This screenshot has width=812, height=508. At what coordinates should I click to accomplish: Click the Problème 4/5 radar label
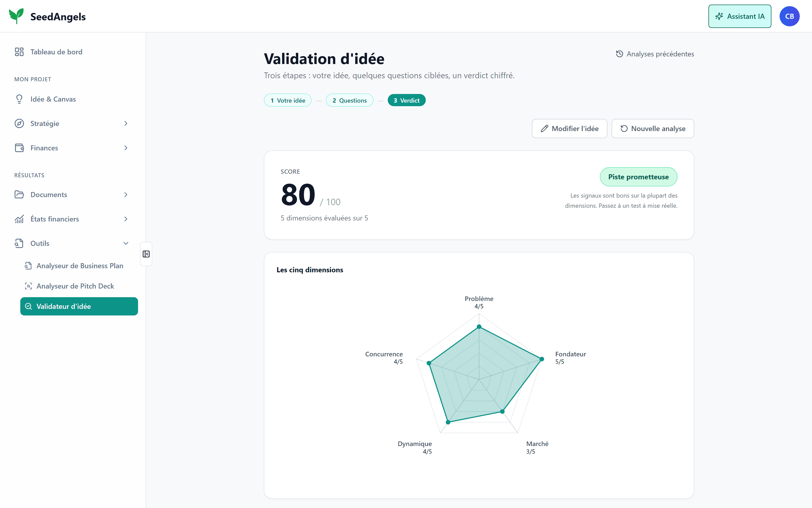tap(479, 302)
